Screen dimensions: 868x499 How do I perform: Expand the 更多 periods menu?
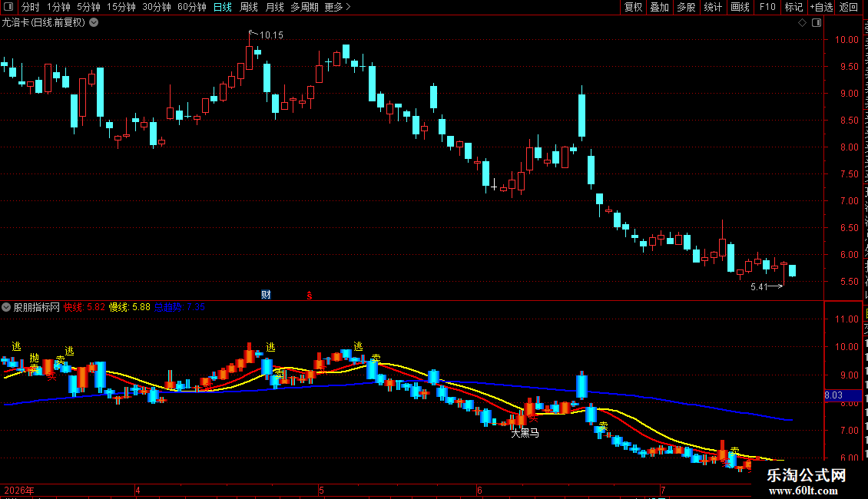337,7
